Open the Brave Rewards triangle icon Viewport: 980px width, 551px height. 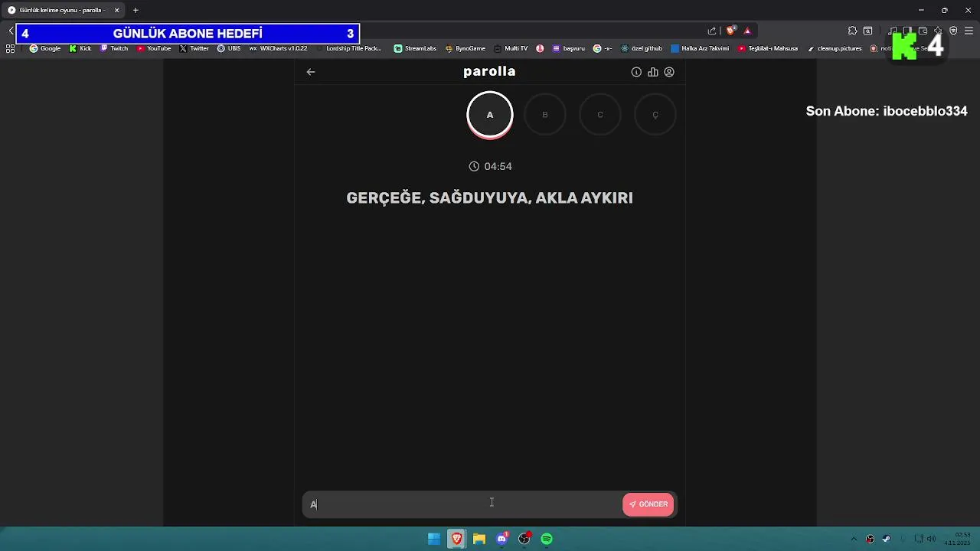(747, 31)
